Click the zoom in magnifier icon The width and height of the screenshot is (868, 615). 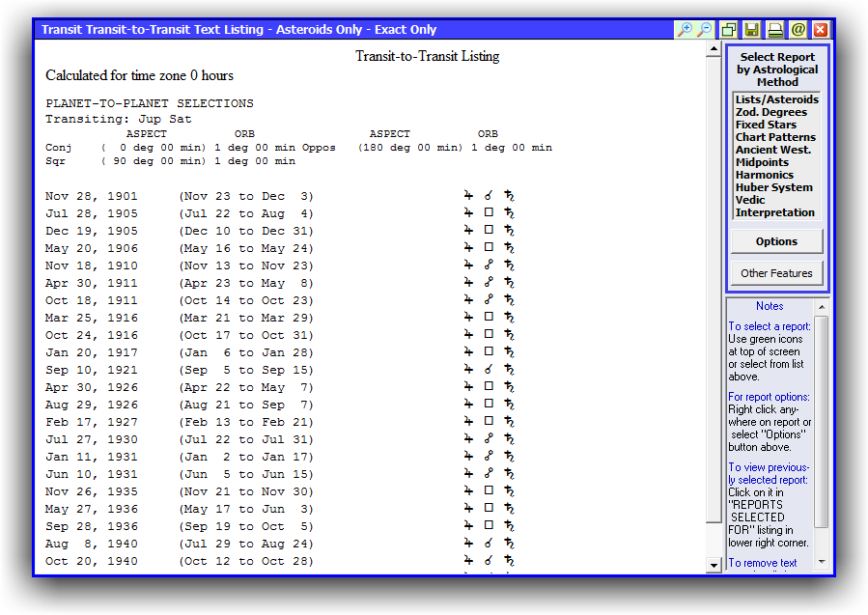coord(686,29)
